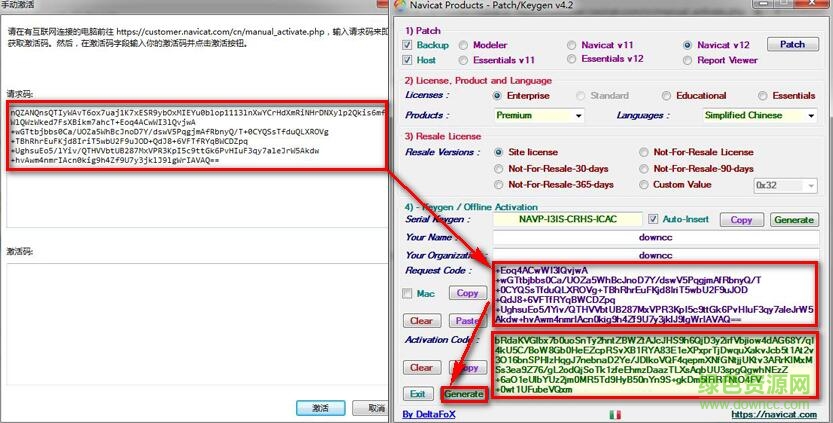
Task: Click the Italian flag icon
Action: click(614, 412)
